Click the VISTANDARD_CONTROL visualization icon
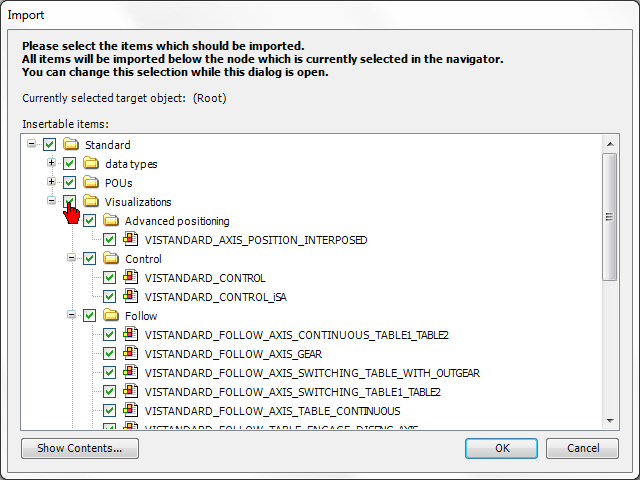This screenshot has height=480, width=640. [130, 278]
